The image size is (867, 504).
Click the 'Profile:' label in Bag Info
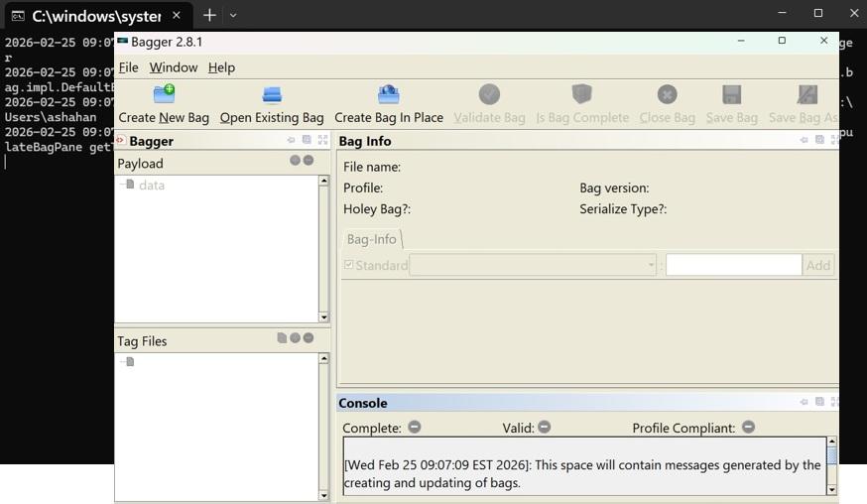click(363, 189)
